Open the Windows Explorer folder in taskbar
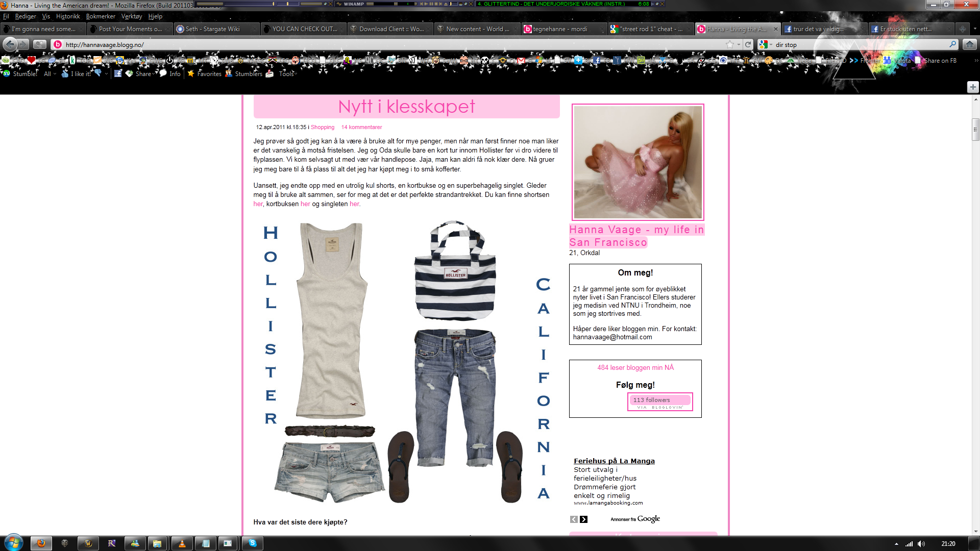This screenshot has width=980, height=551. pos(157,543)
